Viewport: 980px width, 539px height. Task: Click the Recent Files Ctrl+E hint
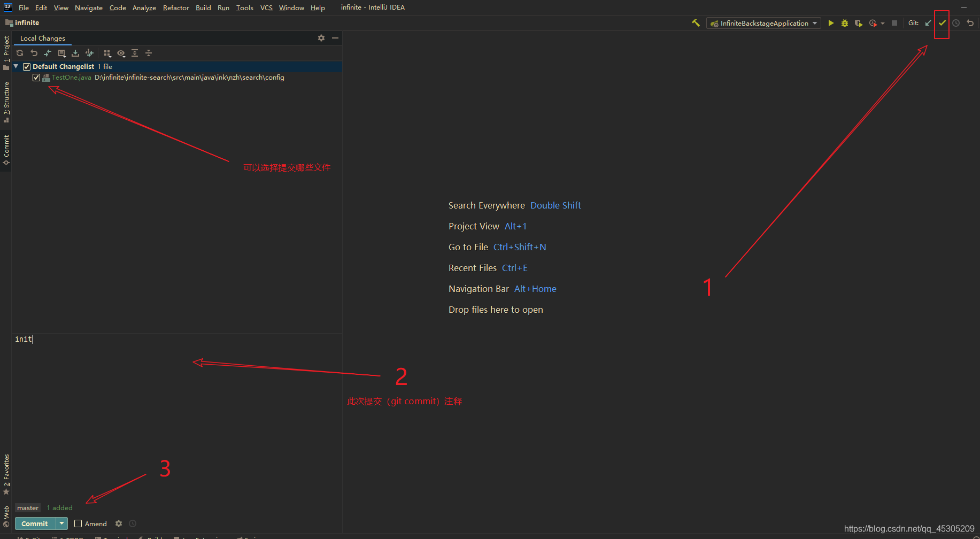(x=488, y=268)
